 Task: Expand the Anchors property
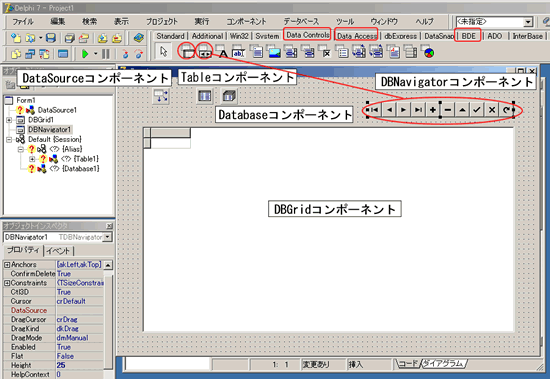pyautogui.click(x=7, y=265)
